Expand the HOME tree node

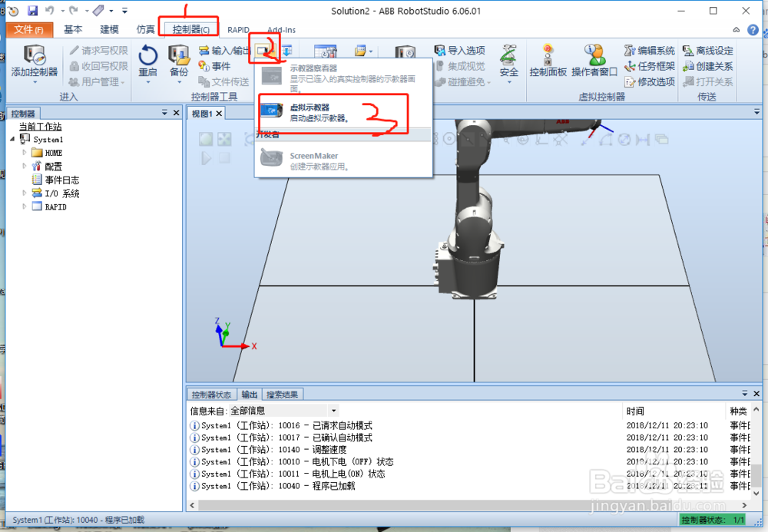pyautogui.click(x=24, y=153)
